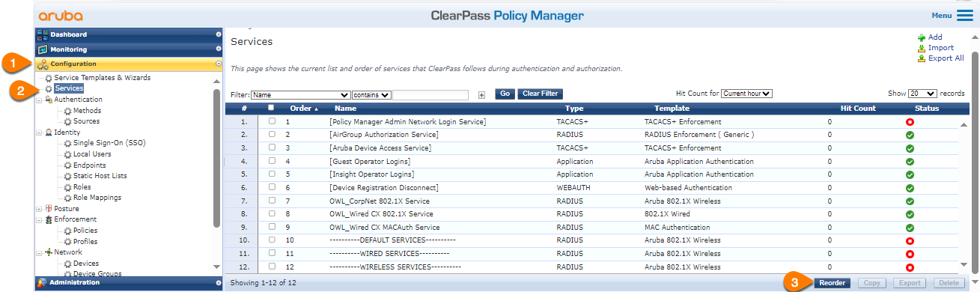
Task: Toggle the select-all checkbox in table header
Action: point(272,108)
